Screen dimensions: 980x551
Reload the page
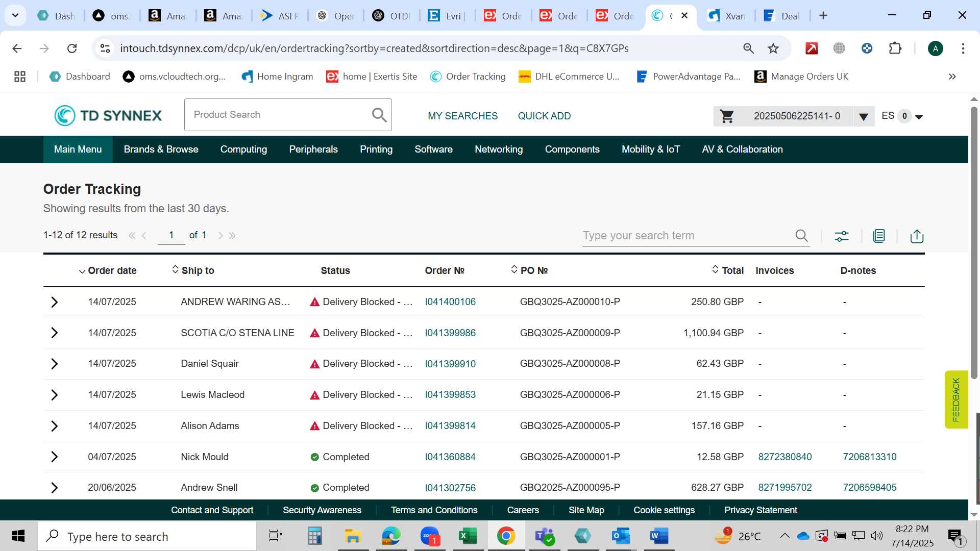72,48
